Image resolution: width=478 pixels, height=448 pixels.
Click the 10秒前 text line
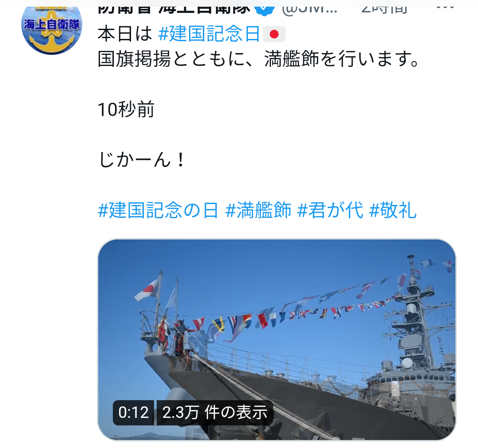click(126, 109)
